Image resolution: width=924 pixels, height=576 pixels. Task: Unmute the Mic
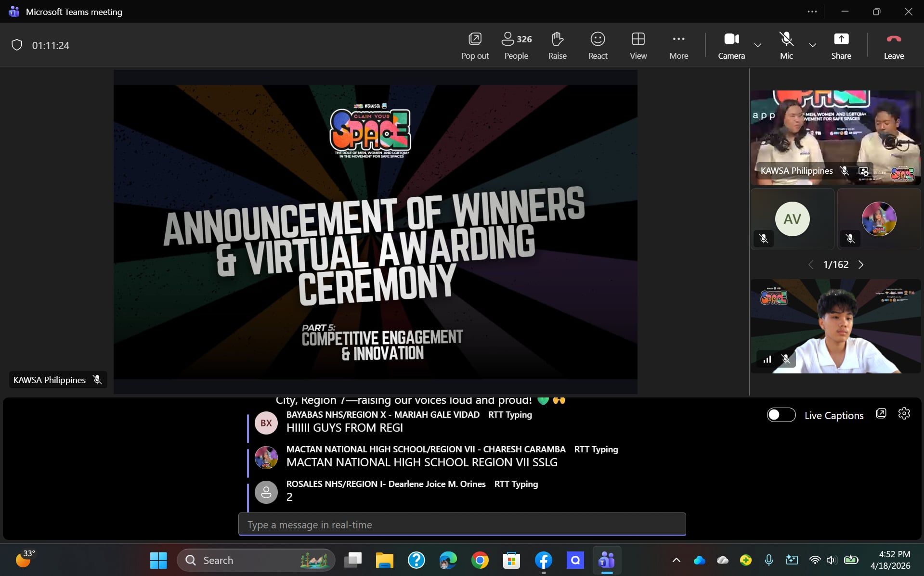tap(786, 46)
